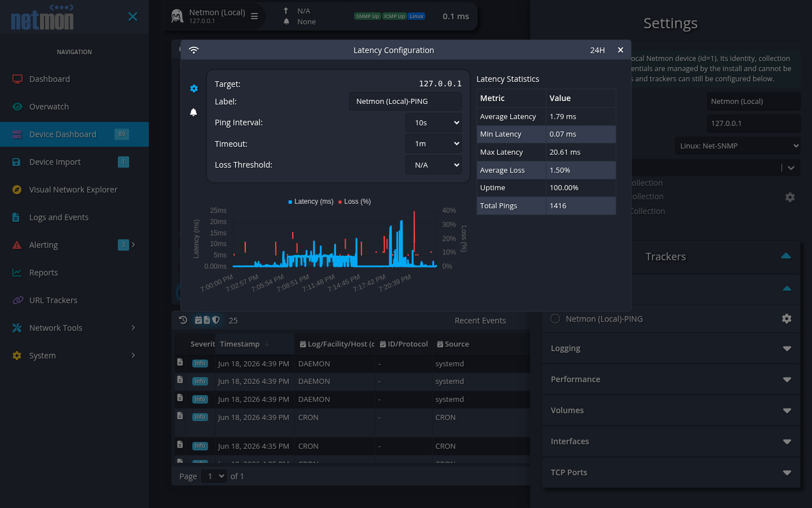Expand the System submenu chevron
The image size is (812, 508).
134,355
